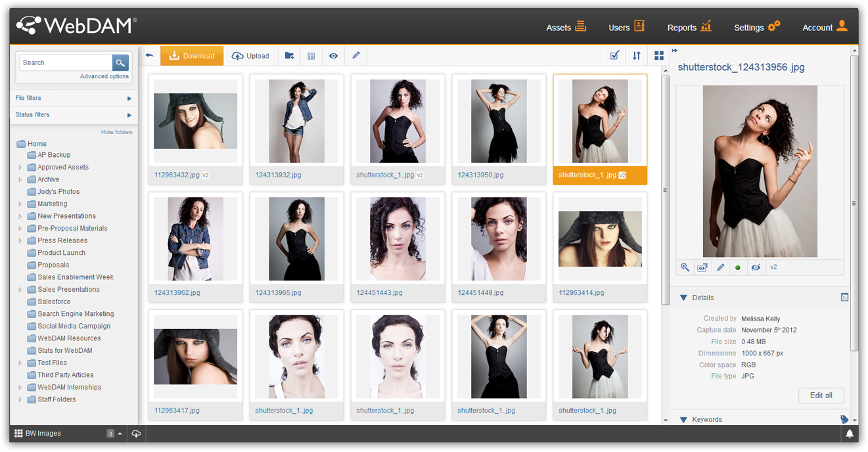This screenshot has height=452, width=868.
Task: Open the table grid toolbar icon
Action: click(x=311, y=56)
